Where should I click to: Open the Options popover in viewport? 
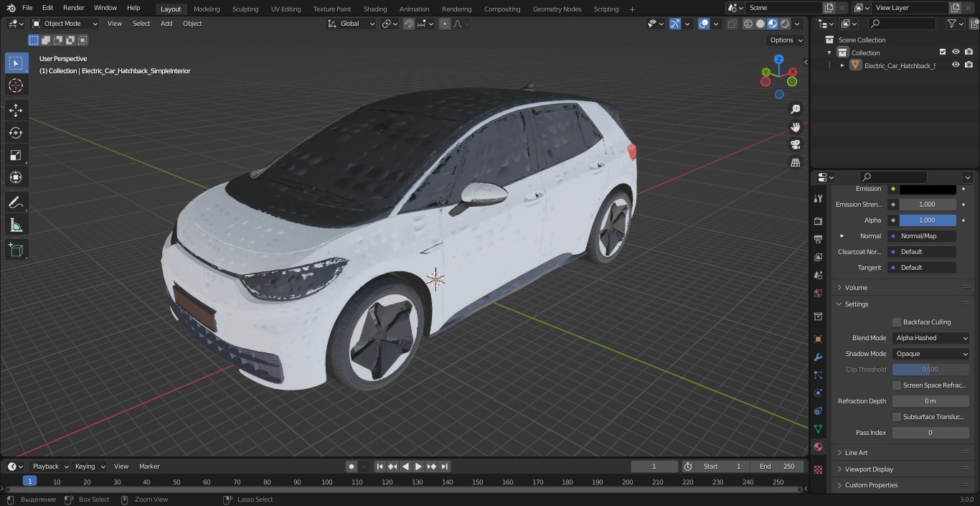coord(786,40)
